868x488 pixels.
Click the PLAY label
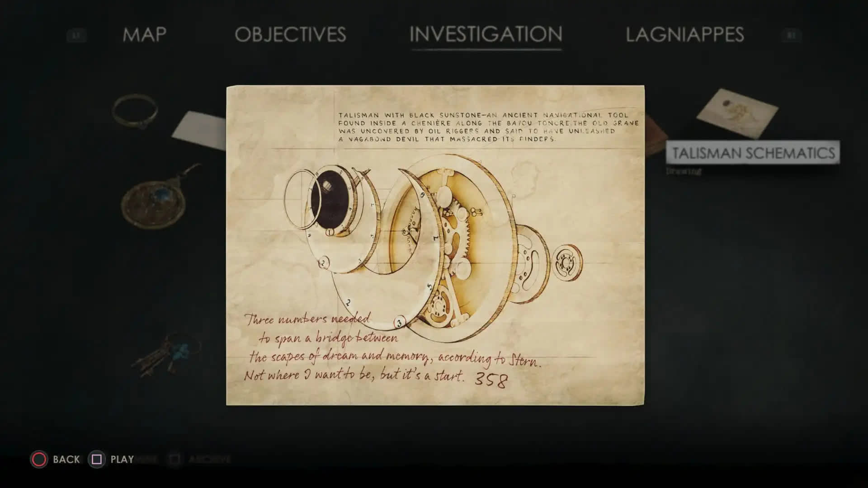[122, 459]
